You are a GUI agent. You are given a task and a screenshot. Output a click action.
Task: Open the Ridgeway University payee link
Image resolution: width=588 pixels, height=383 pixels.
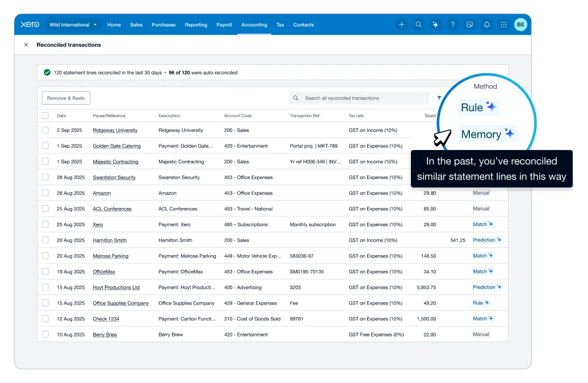point(115,130)
